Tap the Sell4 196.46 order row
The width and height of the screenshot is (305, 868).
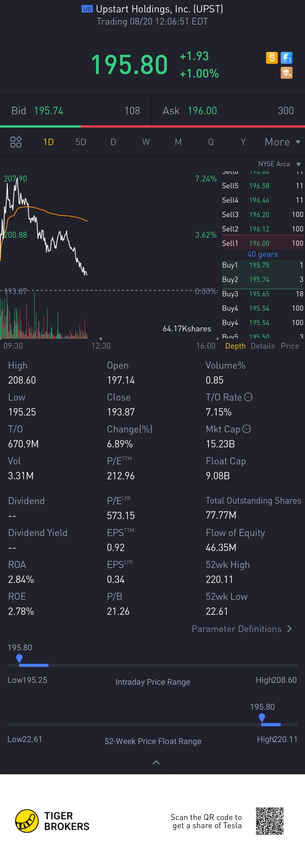(x=263, y=200)
